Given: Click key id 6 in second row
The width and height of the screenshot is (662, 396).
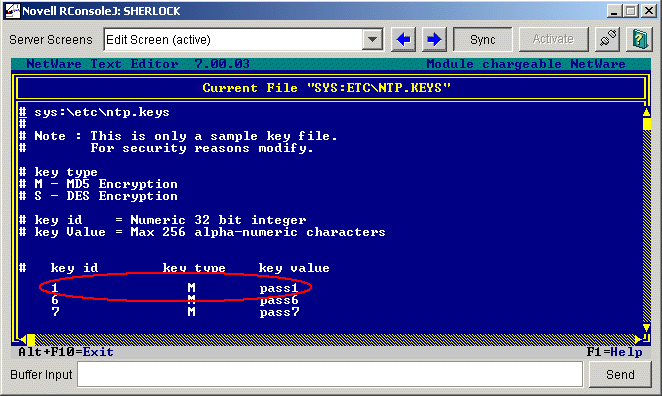Looking at the screenshot, I should tap(54, 300).
